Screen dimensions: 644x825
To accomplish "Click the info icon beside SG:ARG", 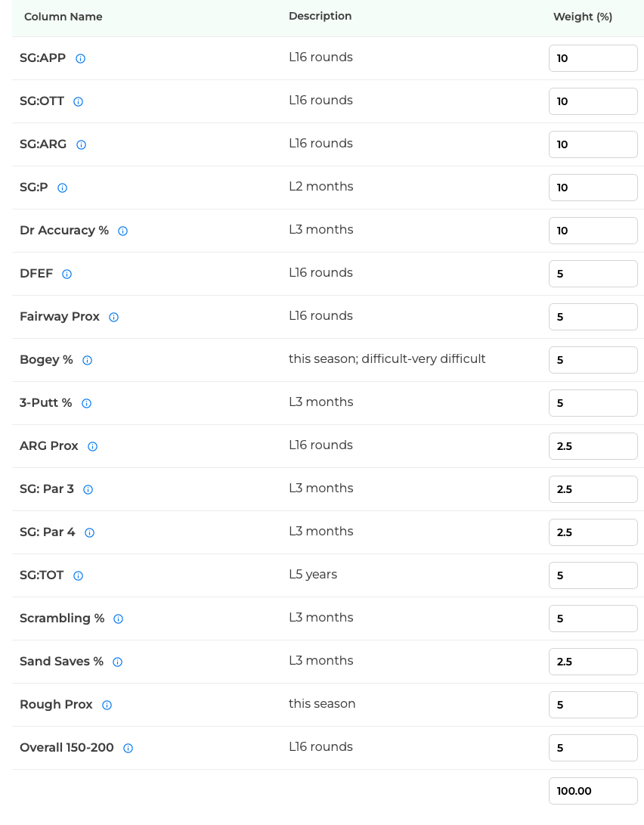I will point(81,144).
